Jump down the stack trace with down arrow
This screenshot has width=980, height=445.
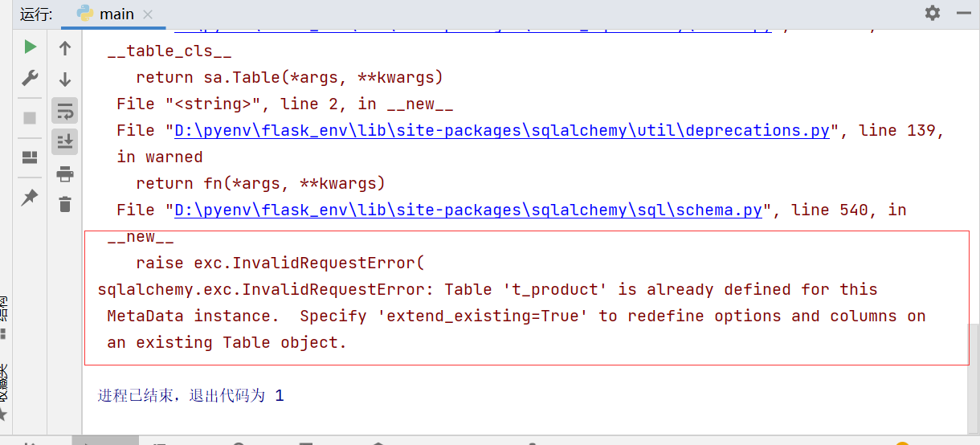(65, 79)
